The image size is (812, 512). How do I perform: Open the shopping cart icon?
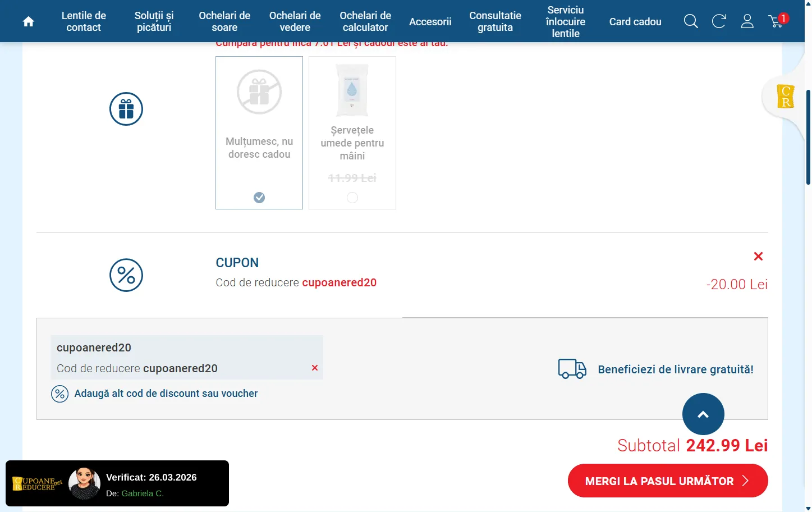tap(776, 22)
